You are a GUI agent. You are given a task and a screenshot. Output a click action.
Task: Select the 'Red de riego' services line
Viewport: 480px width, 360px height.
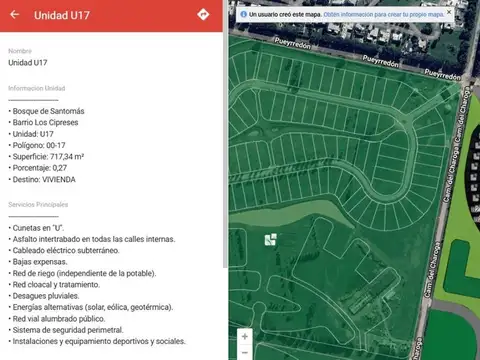(x=82, y=273)
